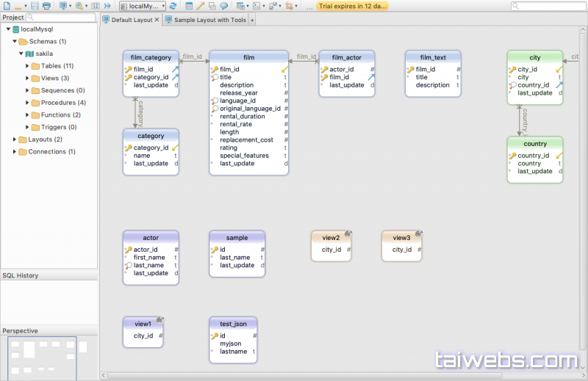Expand the Layouts (2) folder
The height and width of the screenshot is (381, 588).
click(x=15, y=139)
